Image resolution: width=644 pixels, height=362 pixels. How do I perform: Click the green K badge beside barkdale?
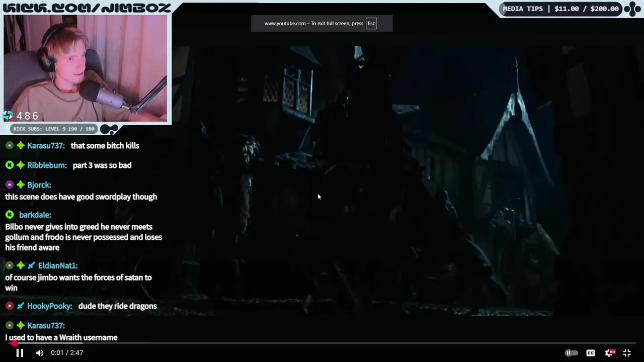[10, 215]
